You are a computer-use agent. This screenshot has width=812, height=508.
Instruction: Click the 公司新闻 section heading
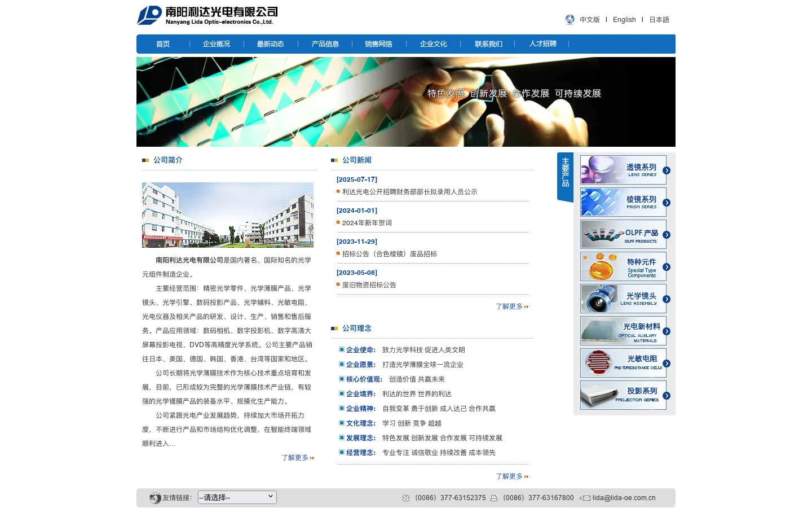[x=357, y=160]
